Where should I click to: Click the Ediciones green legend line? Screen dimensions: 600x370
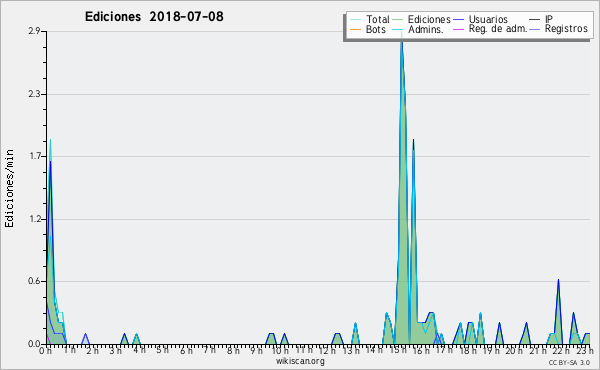398,20
